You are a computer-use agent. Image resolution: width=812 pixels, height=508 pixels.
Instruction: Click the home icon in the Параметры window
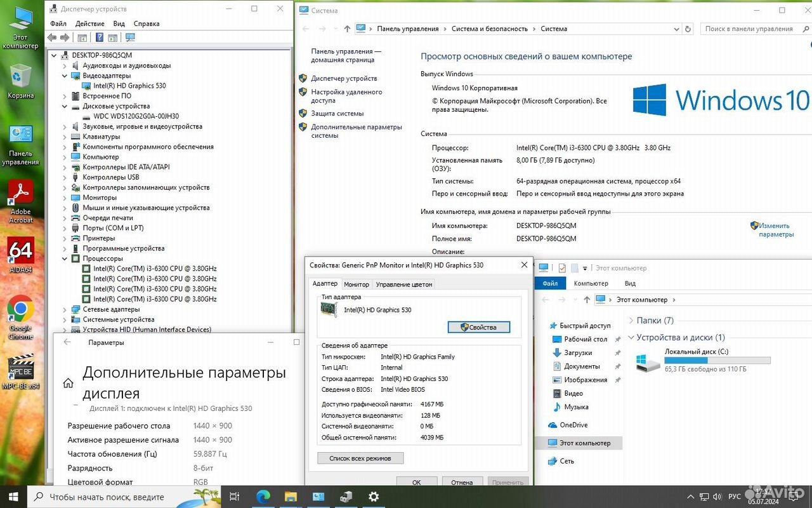68,383
